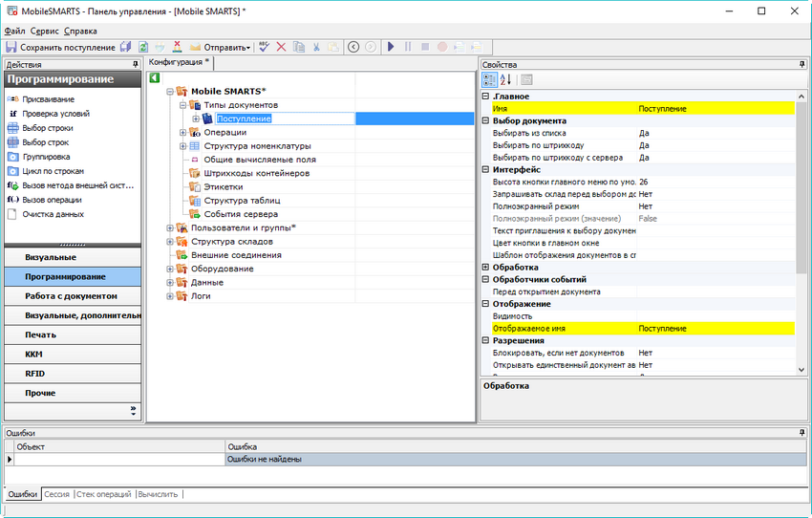
Task: Click the red X delete icon
Action: 281,47
